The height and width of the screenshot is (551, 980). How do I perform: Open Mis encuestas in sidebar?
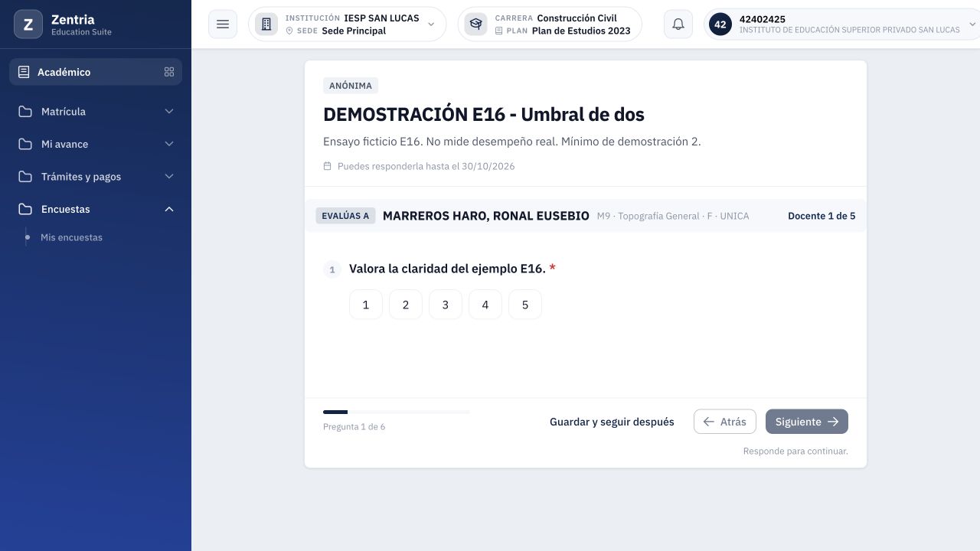[71, 237]
